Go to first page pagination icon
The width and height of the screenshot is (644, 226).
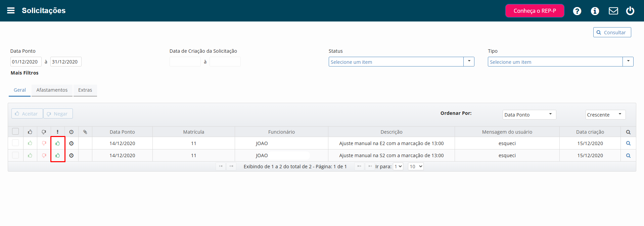(x=221, y=166)
